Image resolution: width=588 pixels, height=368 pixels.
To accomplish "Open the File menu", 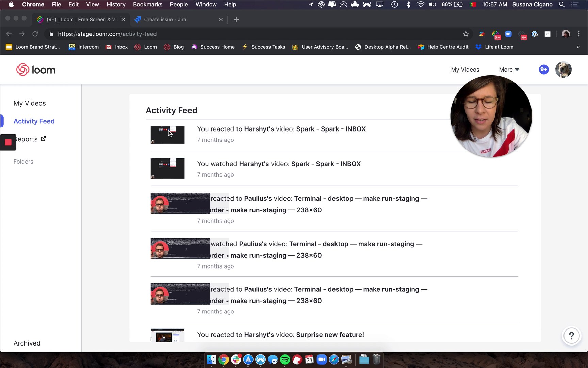I will tap(56, 4).
